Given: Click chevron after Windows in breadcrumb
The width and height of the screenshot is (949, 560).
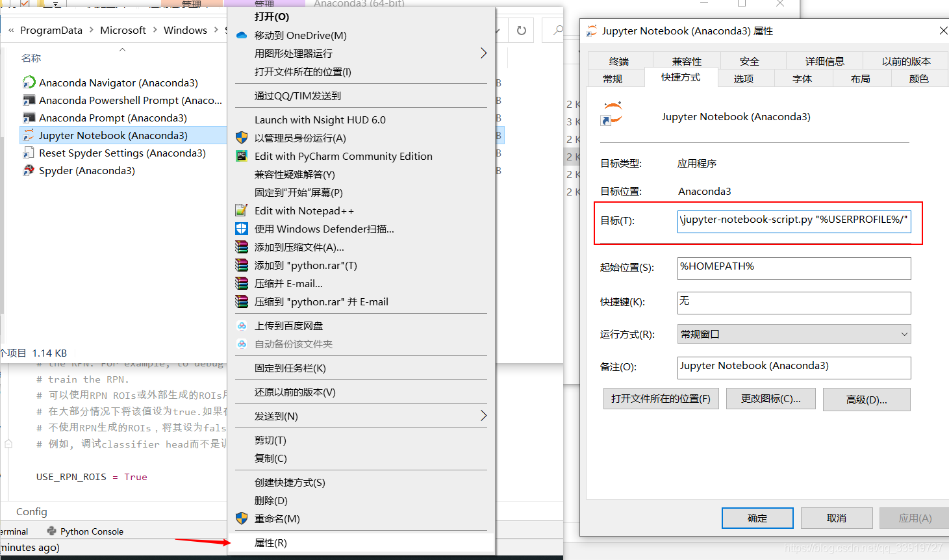Looking at the screenshot, I should tap(216, 30).
